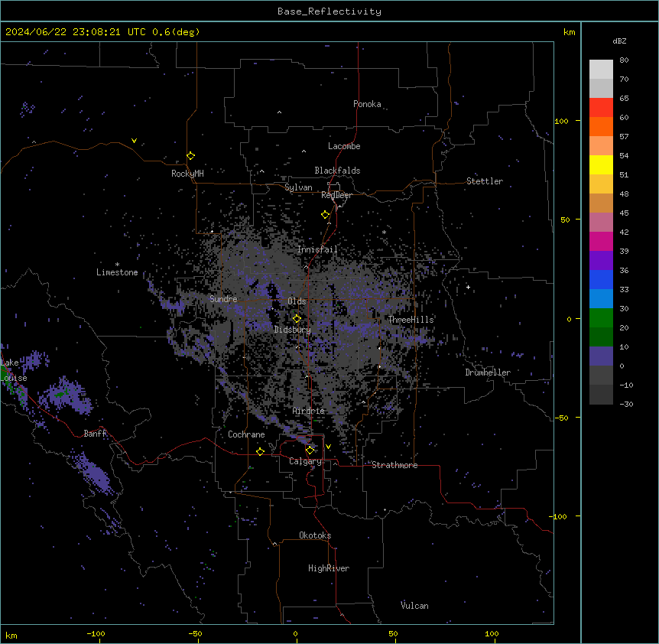Select yellow diamond marker east of Cochrane label
The image size is (659, 644).
[x=260, y=451]
